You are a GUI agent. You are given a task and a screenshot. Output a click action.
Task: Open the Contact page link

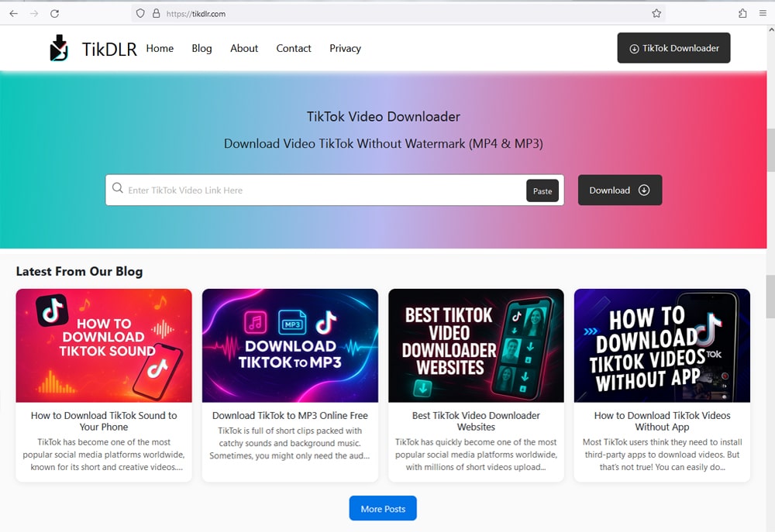tap(294, 48)
